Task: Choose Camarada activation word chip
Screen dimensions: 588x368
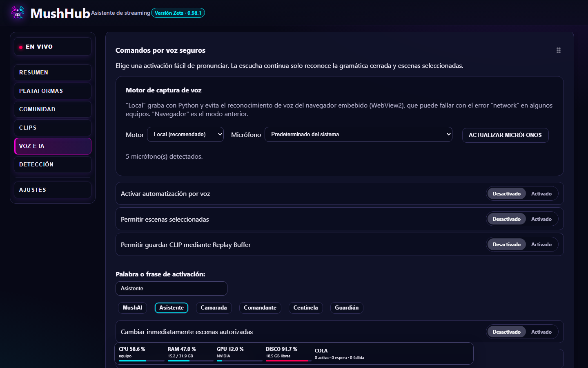Action: pyautogui.click(x=214, y=308)
